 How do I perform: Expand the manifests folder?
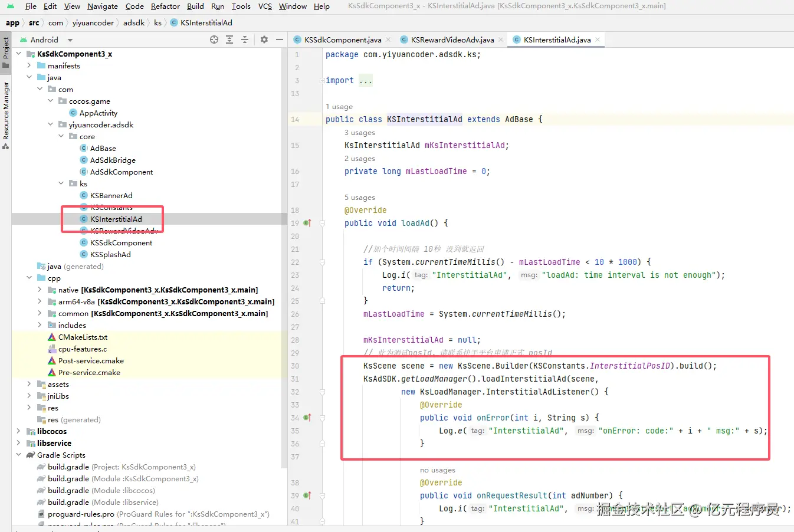pos(29,65)
